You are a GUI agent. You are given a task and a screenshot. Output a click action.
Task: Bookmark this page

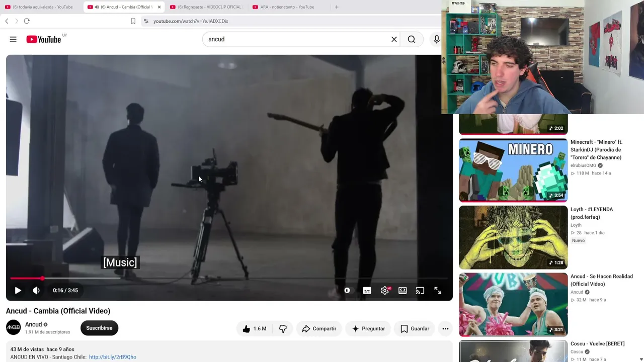coord(133,21)
